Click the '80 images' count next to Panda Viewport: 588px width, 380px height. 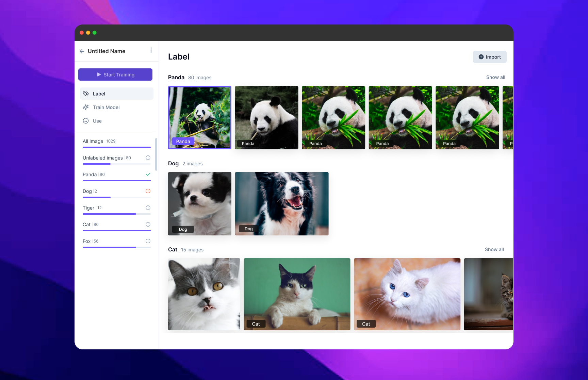pyautogui.click(x=200, y=78)
